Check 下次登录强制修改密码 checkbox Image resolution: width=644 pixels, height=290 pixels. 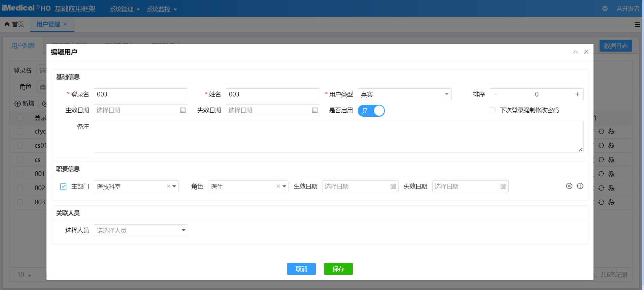pos(493,110)
